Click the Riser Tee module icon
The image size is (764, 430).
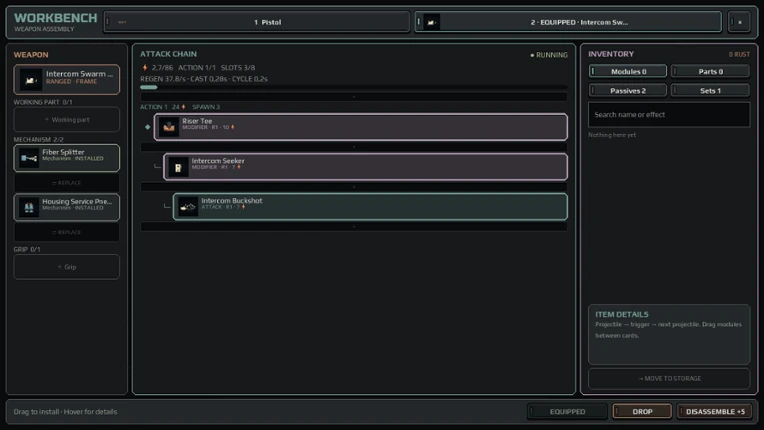click(x=169, y=127)
